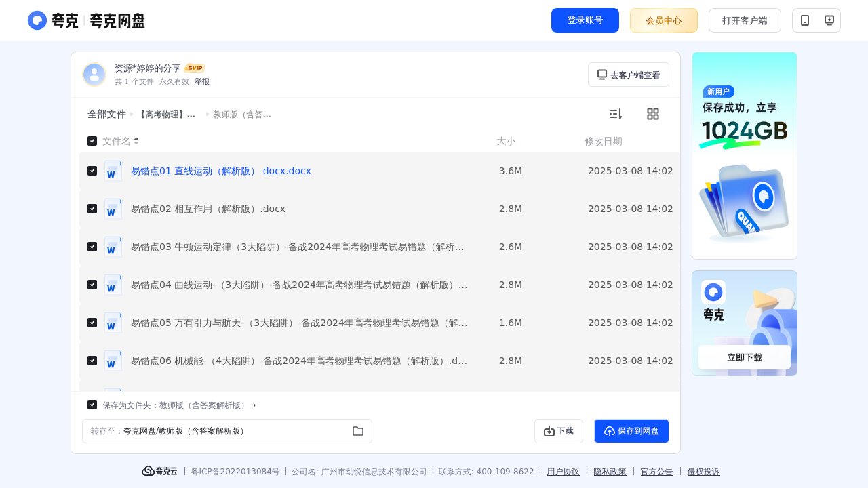Click 去客户端查看 button

629,75
